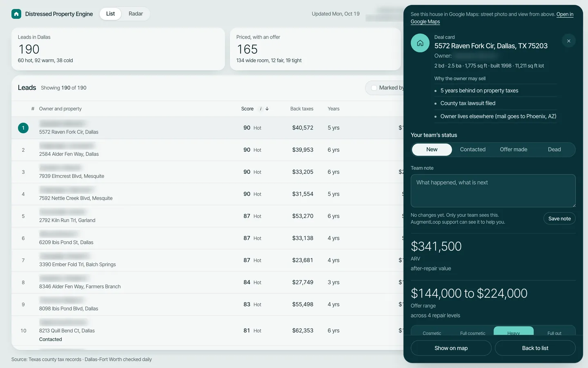Screen dimensions: 588x368
Task: Open the 3390 Ember Fold Trl lead
Action: pyautogui.click(x=207, y=260)
